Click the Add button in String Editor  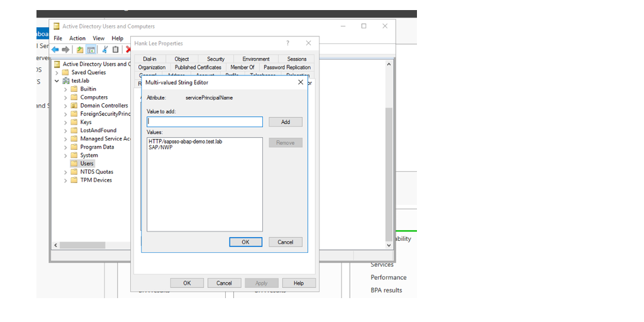pos(286,122)
